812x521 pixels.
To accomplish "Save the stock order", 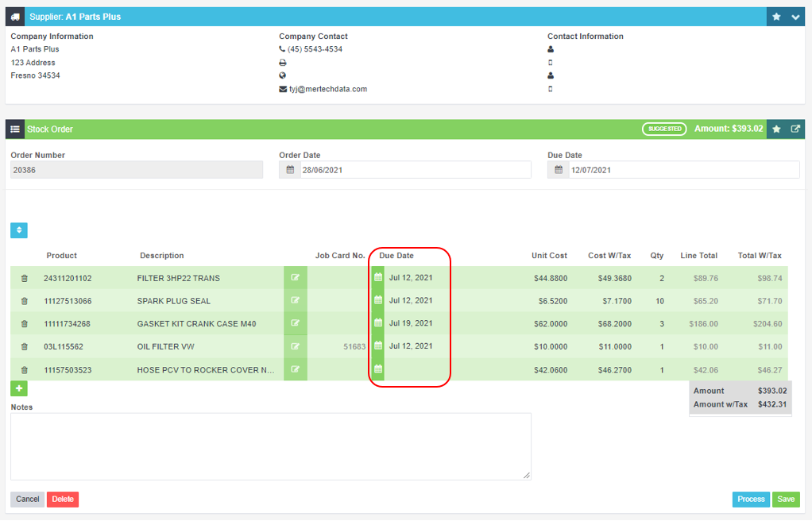I will tap(786, 500).
